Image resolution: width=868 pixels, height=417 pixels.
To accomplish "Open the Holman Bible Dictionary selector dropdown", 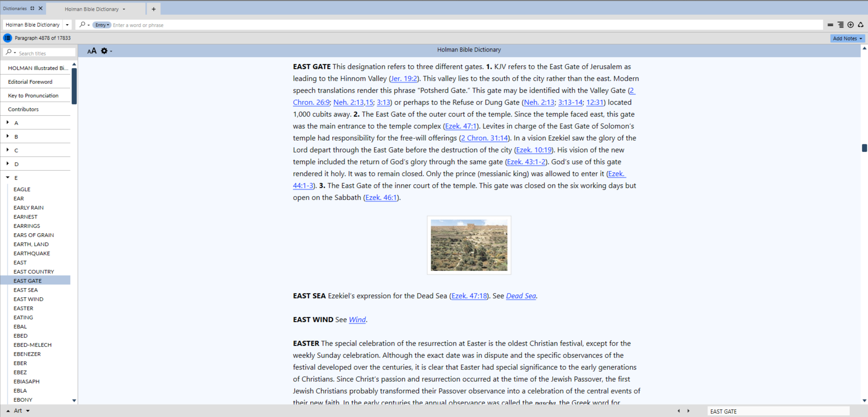I will pos(67,25).
